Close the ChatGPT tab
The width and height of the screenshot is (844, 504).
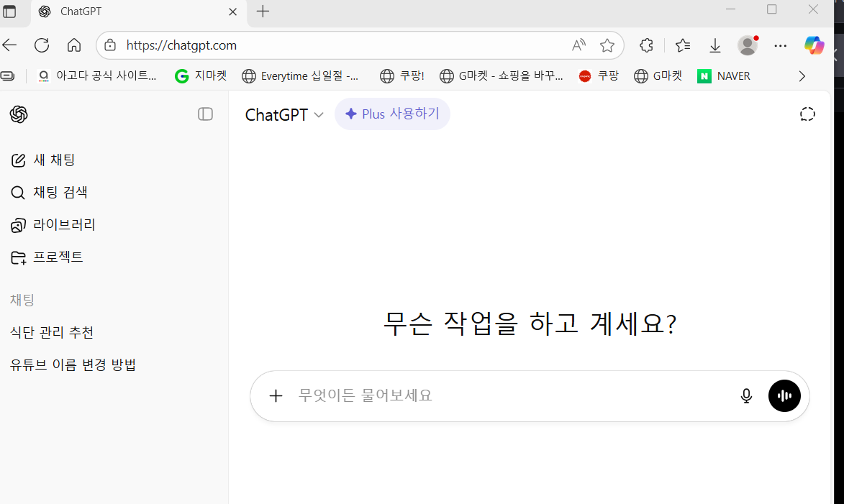point(232,12)
